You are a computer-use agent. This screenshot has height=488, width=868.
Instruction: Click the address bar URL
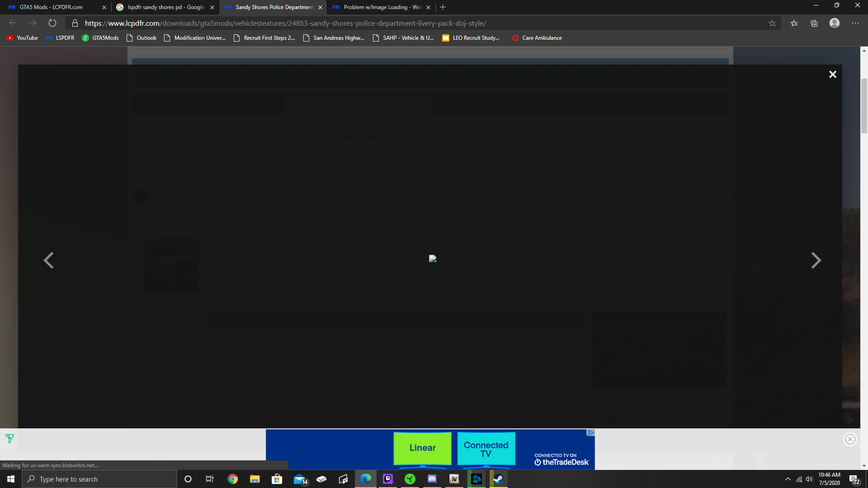pos(285,23)
